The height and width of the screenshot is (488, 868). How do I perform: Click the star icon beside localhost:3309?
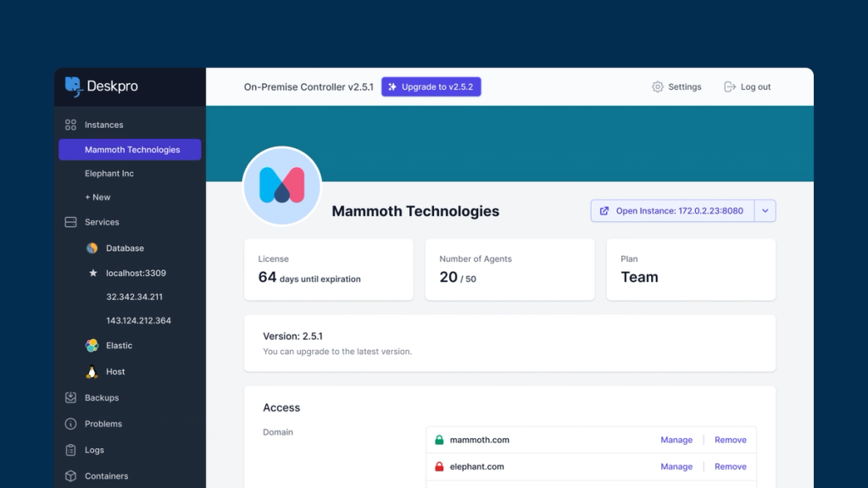tap(92, 273)
